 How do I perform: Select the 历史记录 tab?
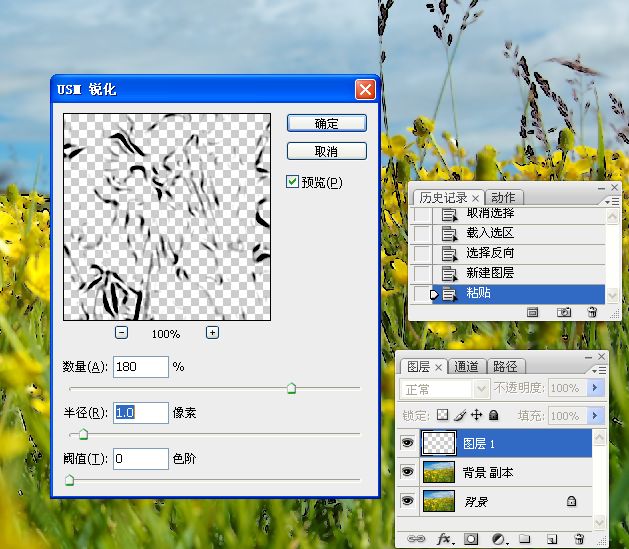tap(443, 198)
